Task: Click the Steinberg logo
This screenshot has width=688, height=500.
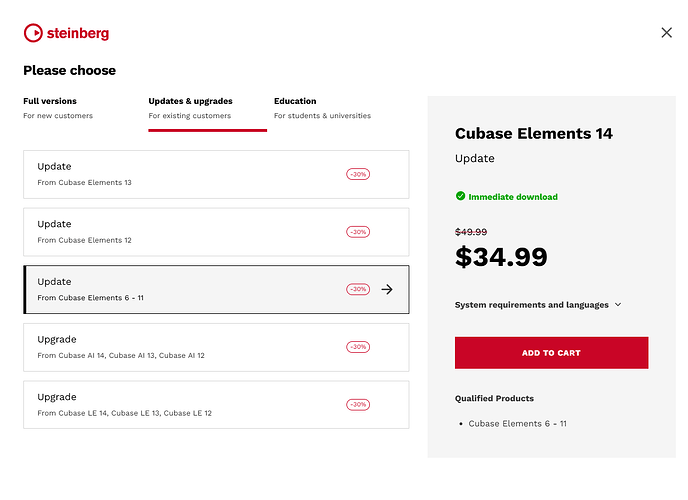Action: [66, 33]
